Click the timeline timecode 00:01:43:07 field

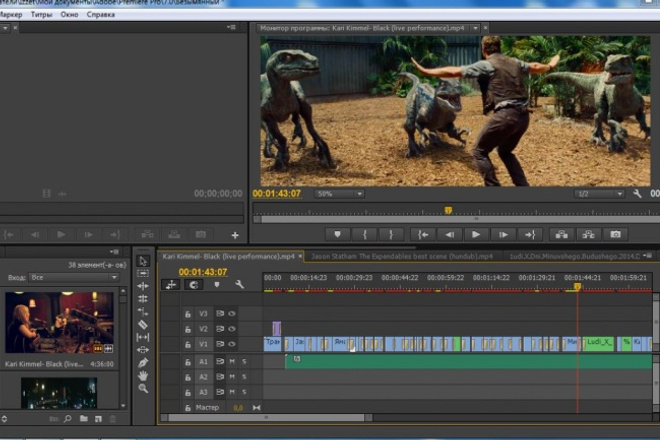[203, 272]
